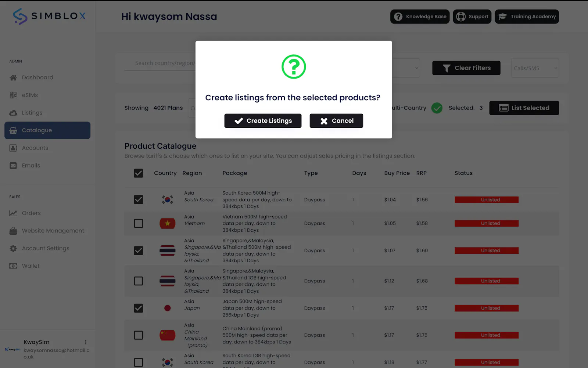
Task: Click the Listings cloud icon
Action: click(x=13, y=113)
